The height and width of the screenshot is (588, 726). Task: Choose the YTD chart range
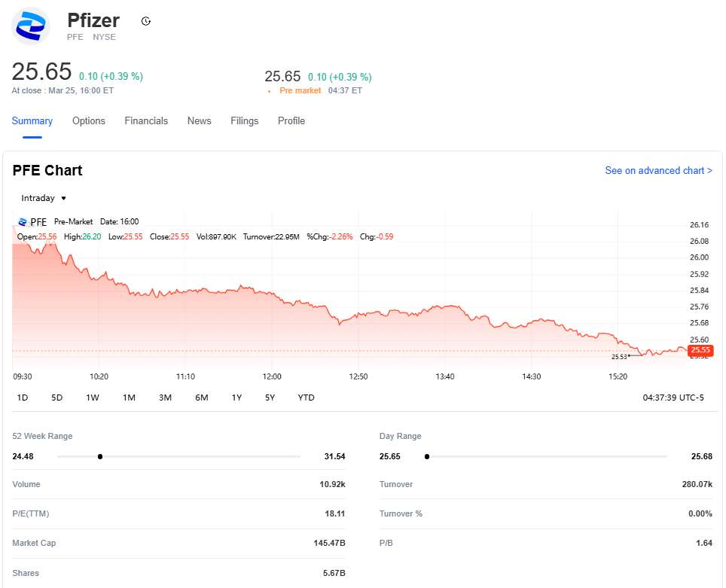[x=306, y=398]
